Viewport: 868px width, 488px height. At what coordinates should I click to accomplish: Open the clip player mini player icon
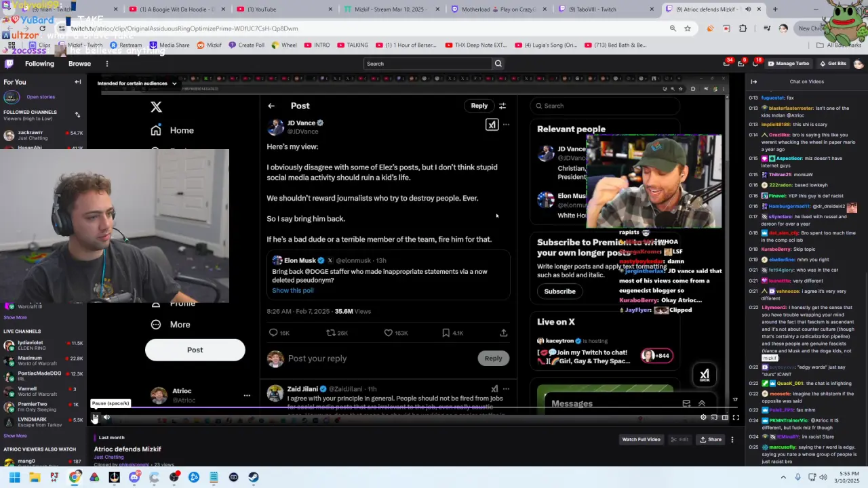tap(714, 418)
